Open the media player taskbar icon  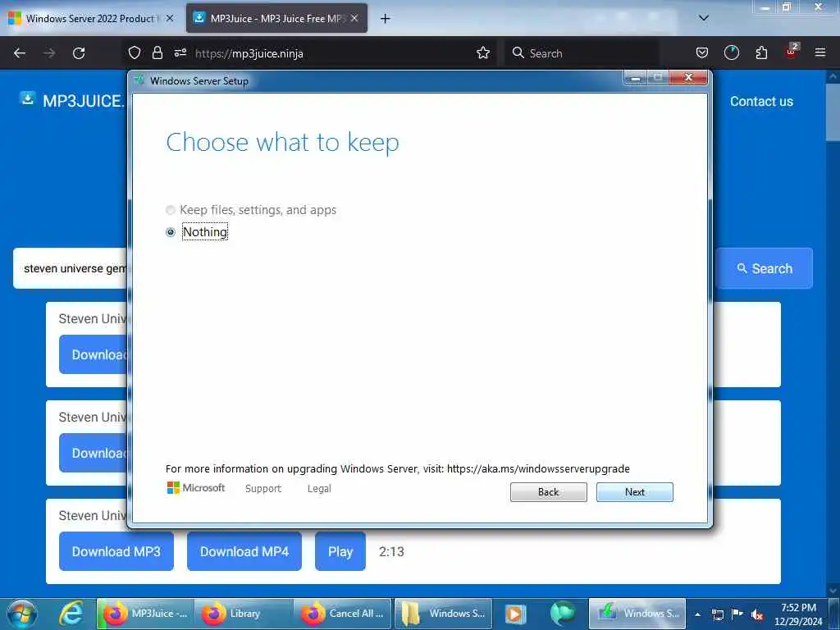(515, 614)
